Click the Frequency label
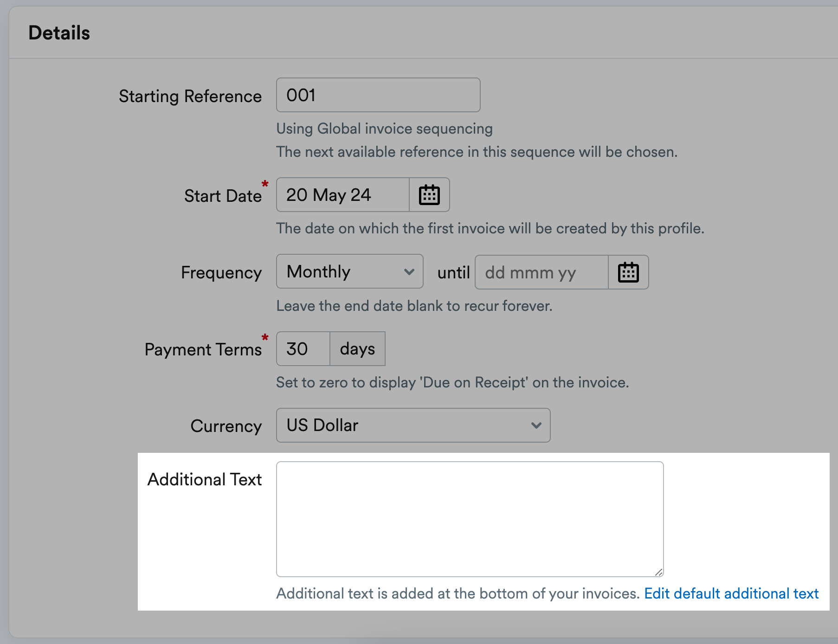The image size is (838, 644). tap(221, 273)
